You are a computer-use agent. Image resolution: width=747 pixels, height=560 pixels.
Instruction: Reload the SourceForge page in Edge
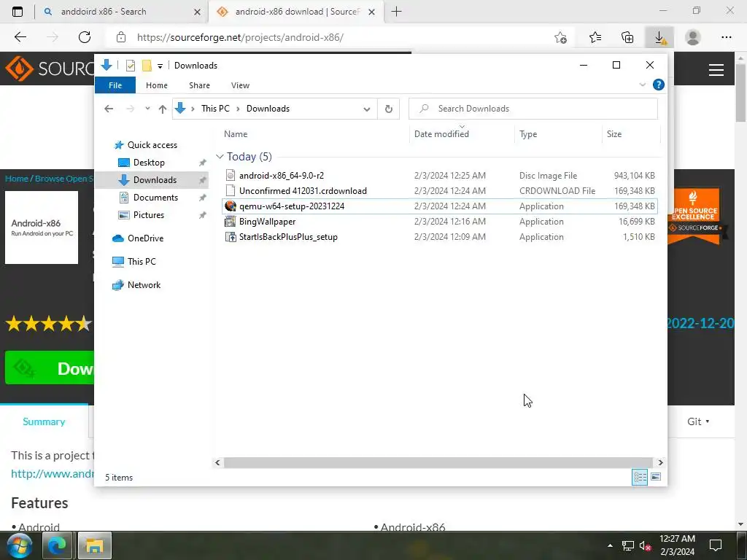point(85,37)
